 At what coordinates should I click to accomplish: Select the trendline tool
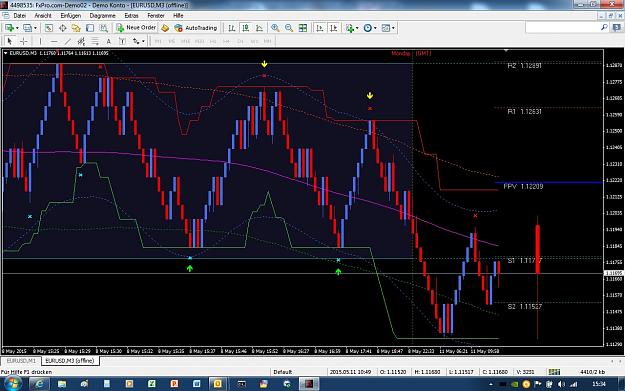tap(68, 41)
